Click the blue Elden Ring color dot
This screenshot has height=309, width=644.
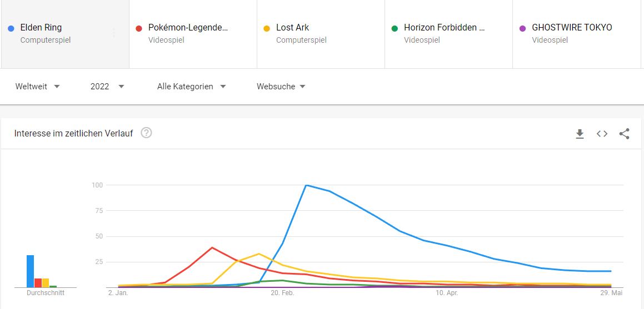coord(11,28)
